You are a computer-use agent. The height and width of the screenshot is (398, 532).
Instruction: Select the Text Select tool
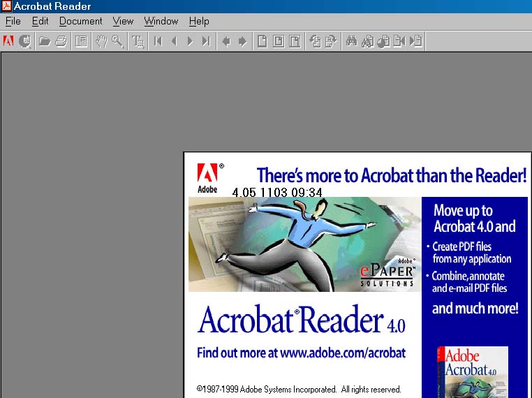coord(138,41)
